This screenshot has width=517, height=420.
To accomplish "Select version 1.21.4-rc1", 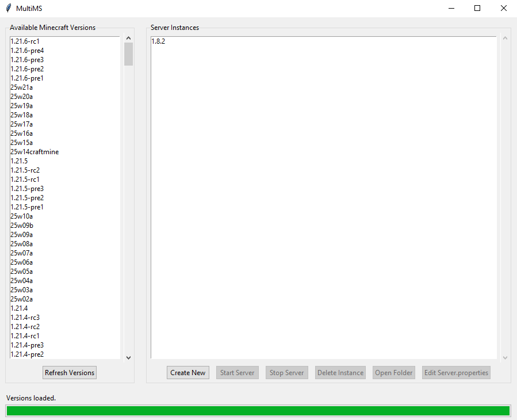I will coord(64,337).
